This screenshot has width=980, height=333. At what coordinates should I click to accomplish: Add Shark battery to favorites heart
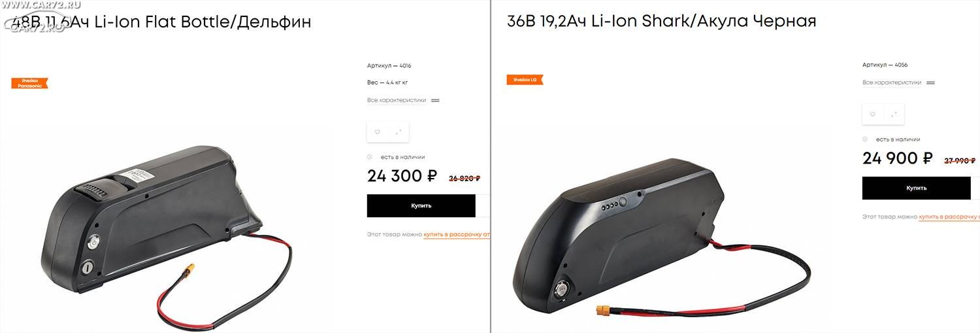[x=872, y=114]
